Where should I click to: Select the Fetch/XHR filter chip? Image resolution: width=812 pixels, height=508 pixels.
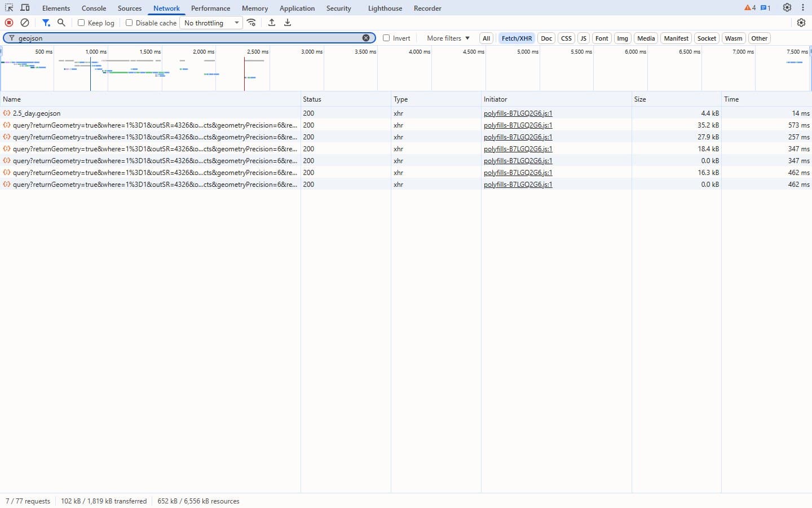click(x=517, y=38)
